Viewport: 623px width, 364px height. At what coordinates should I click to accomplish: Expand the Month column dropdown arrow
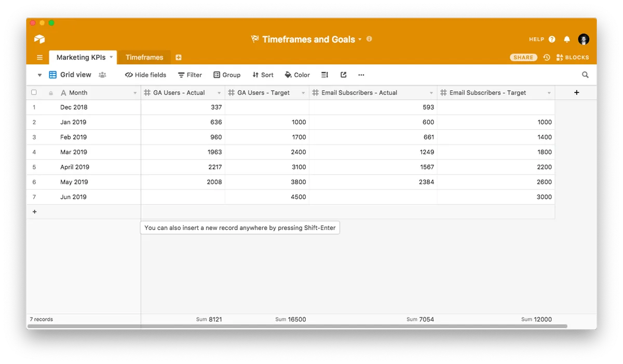[135, 93]
